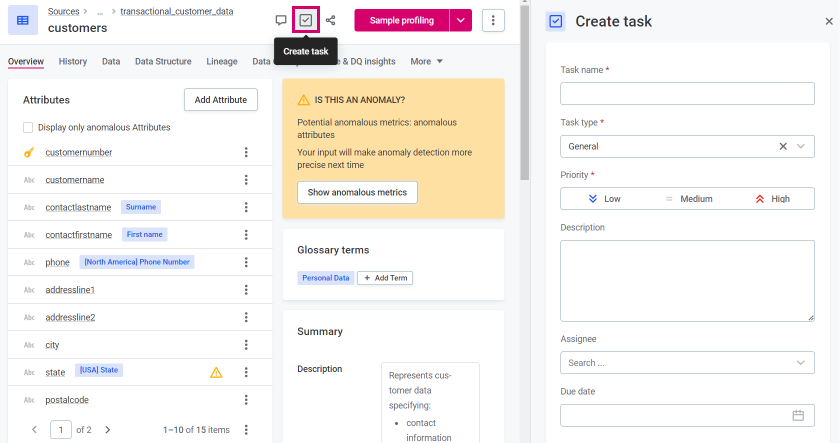Open the options menu for customernumber attribute

[246, 152]
